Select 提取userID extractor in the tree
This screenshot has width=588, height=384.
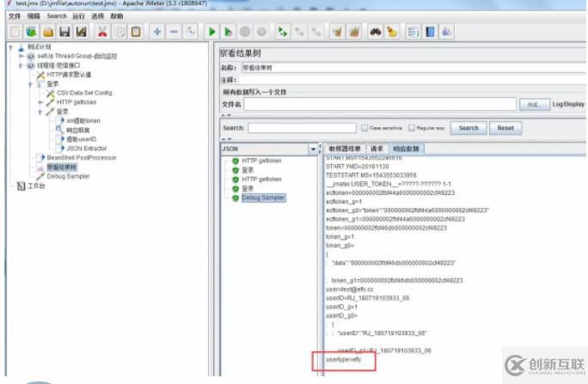[x=82, y=139]
